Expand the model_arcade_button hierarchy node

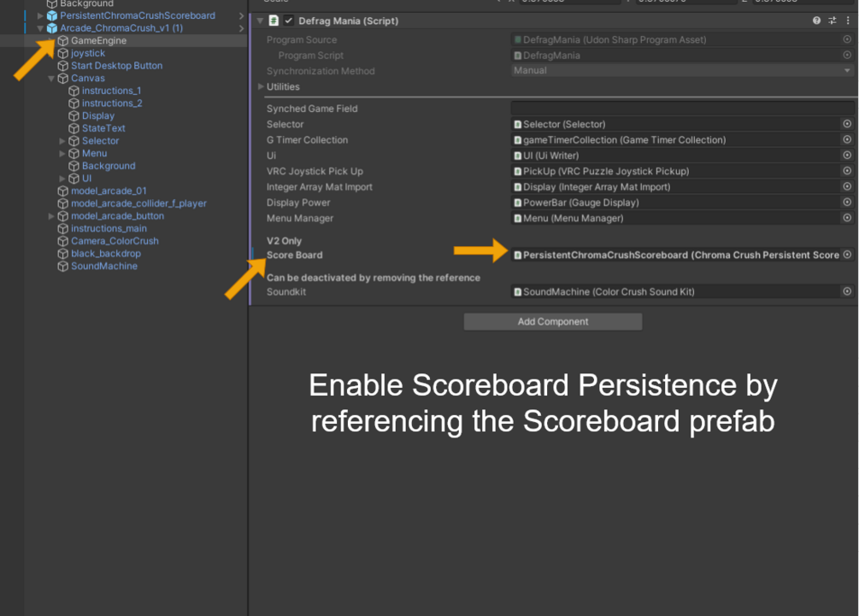coord(51,216)
